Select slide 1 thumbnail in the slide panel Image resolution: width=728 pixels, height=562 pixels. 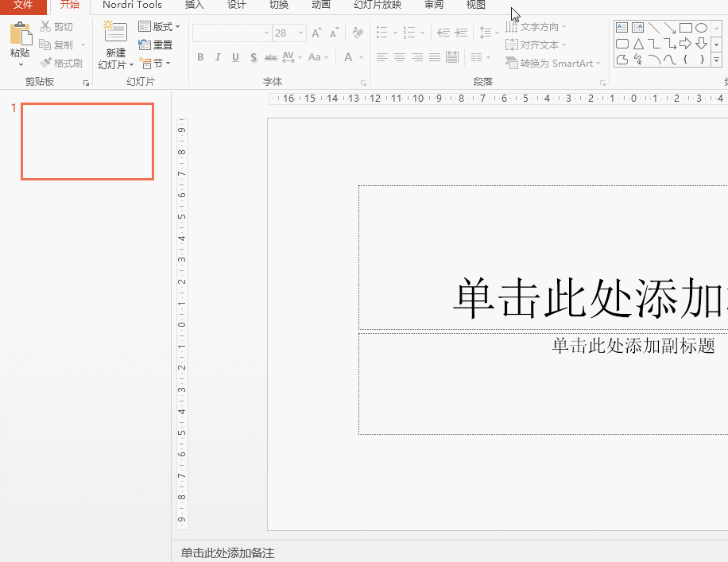tap(87, 141)
